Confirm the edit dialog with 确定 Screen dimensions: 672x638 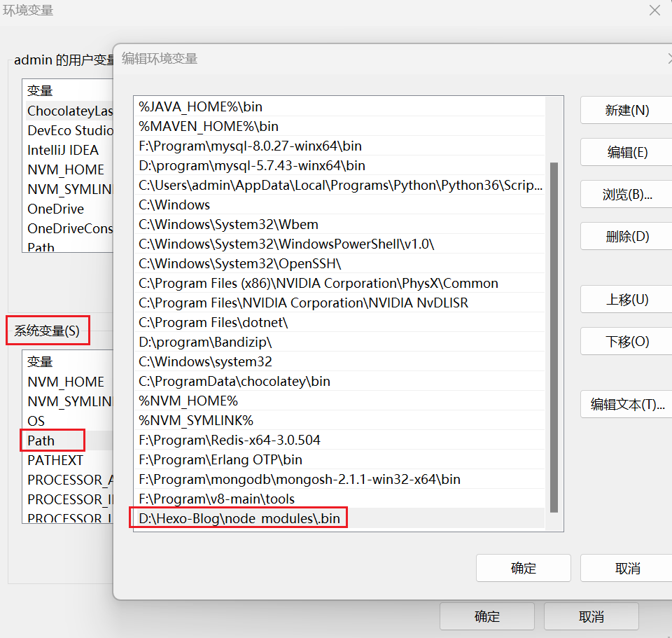click(523, 568)
